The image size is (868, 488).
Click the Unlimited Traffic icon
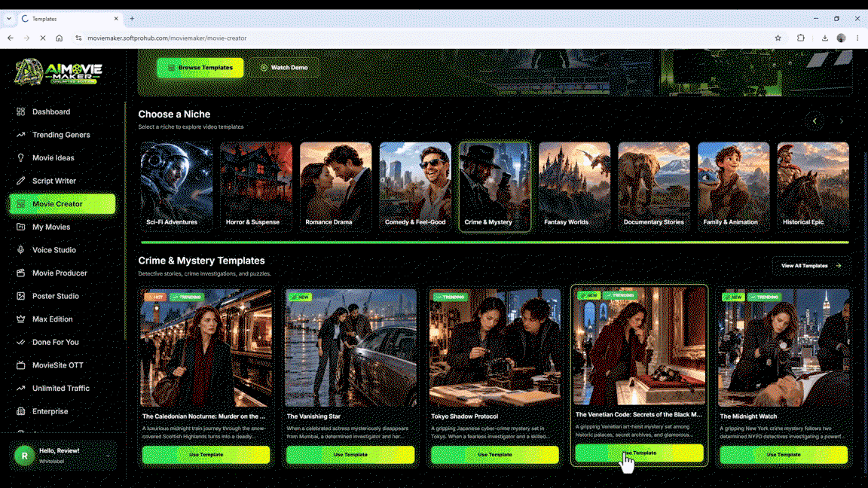tap(20, 389)
